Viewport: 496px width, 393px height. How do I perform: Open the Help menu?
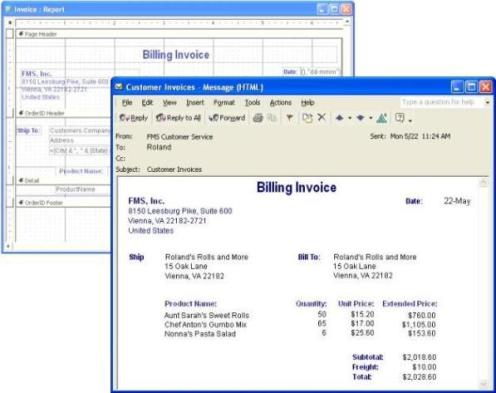tap(307, 103)
